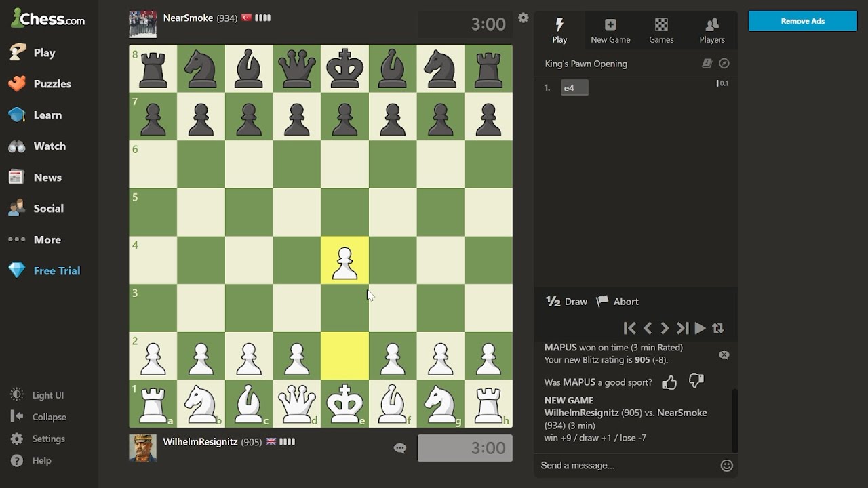
Task: Expand the More sidebar menu
Action: tap(34, 239)
